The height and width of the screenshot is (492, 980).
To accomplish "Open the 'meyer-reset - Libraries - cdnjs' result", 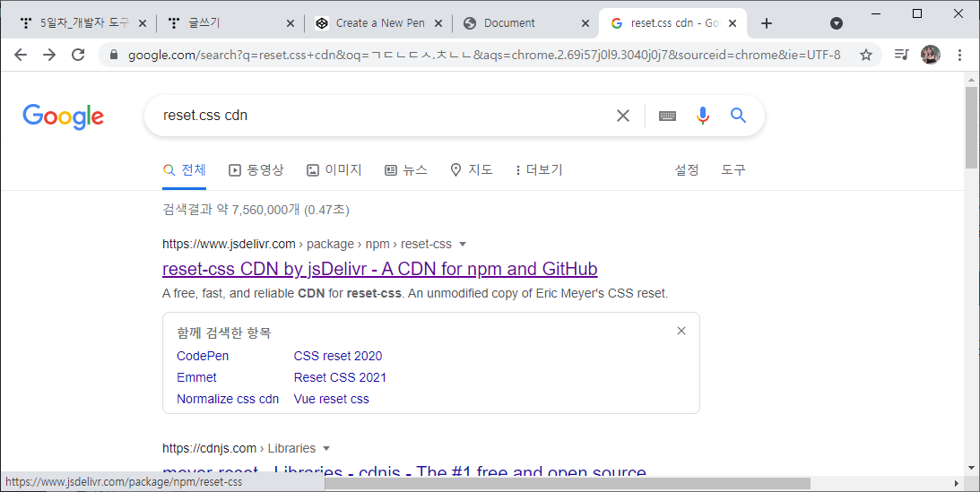I will pos(404,472).
